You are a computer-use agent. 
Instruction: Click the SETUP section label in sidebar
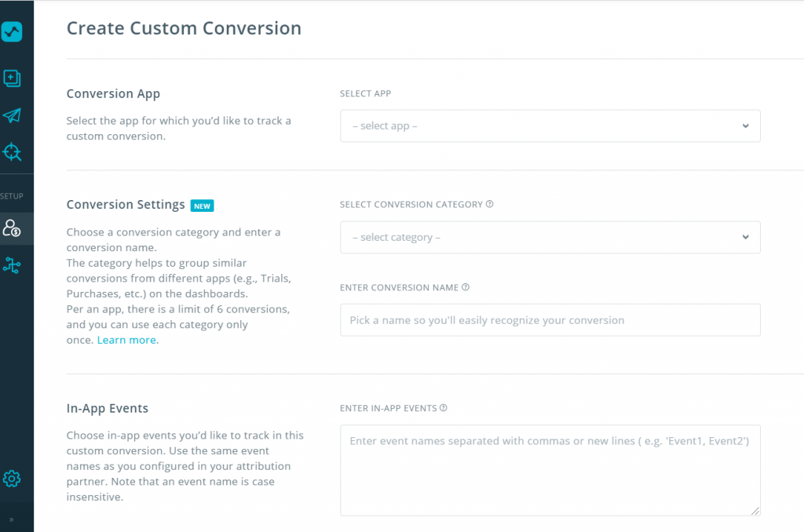point(13,195)
